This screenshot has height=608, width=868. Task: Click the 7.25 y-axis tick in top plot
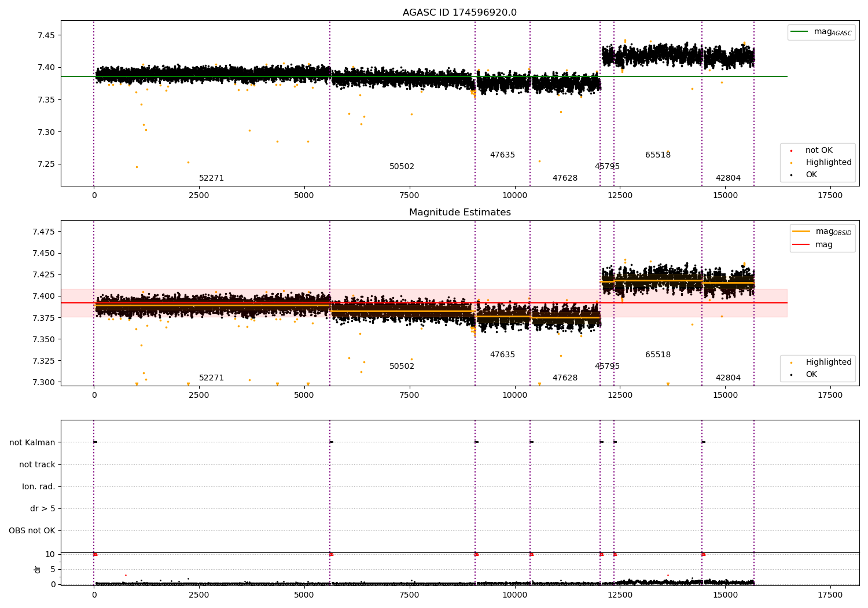tap(45, 164)
